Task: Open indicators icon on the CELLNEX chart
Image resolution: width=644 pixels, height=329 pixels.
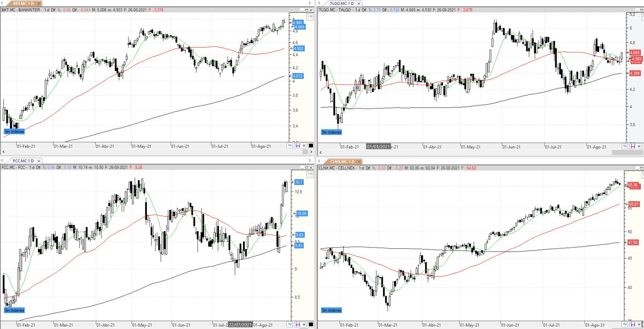Action: [625, 324]
